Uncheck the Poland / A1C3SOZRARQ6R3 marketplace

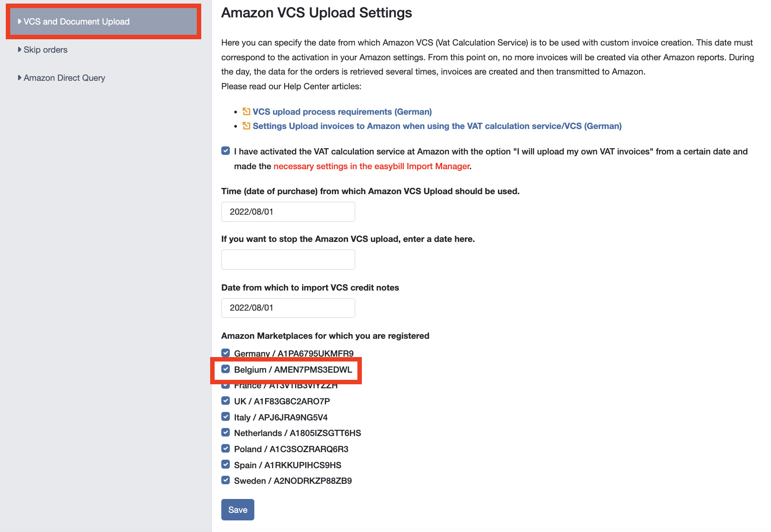tap(225, 448)
